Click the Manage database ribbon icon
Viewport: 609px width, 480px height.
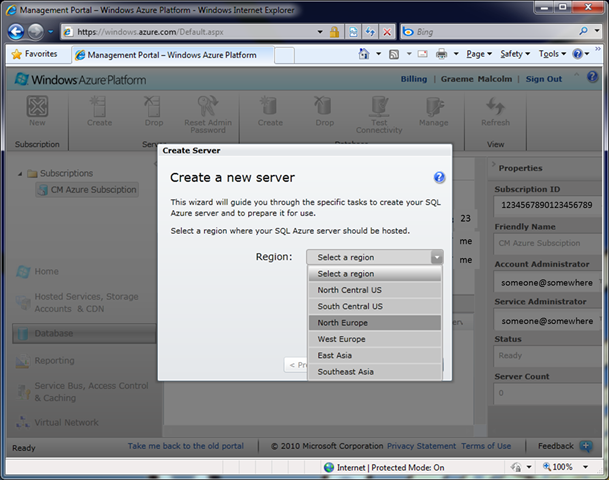tap(434, 106)
